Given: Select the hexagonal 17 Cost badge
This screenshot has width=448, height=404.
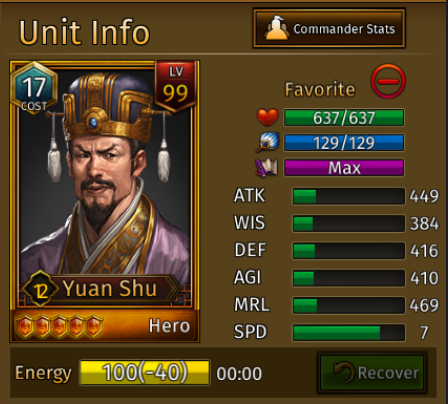Looking at the screenshot, I should [34, 88].
